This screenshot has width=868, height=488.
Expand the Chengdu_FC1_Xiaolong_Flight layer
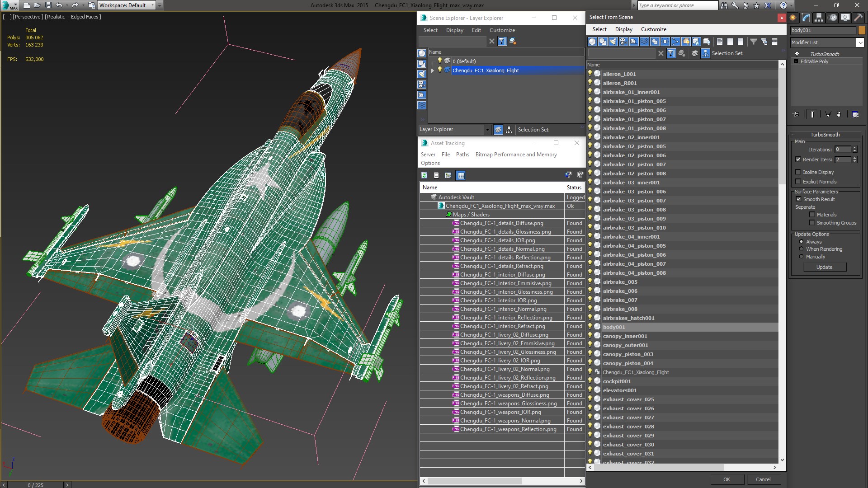pos(433,70)
